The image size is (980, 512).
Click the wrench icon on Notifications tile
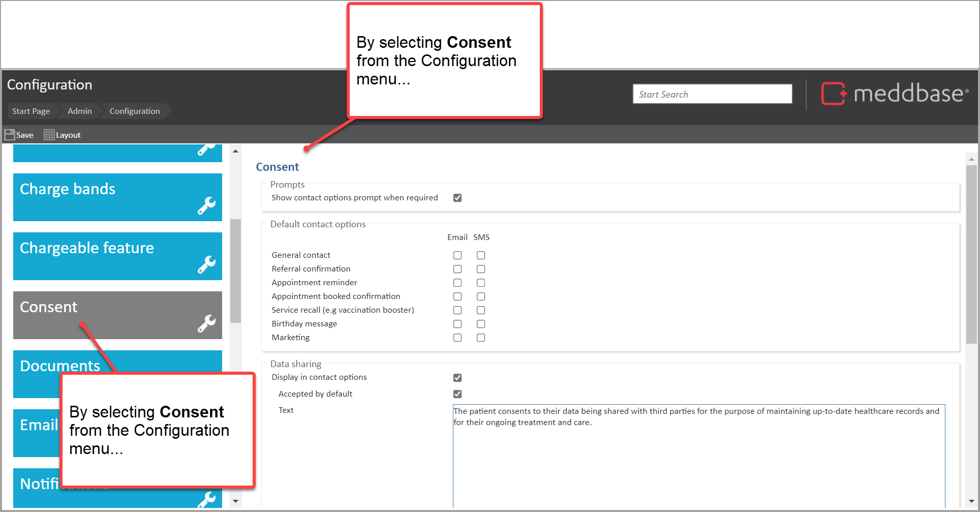tap(206, 499)
